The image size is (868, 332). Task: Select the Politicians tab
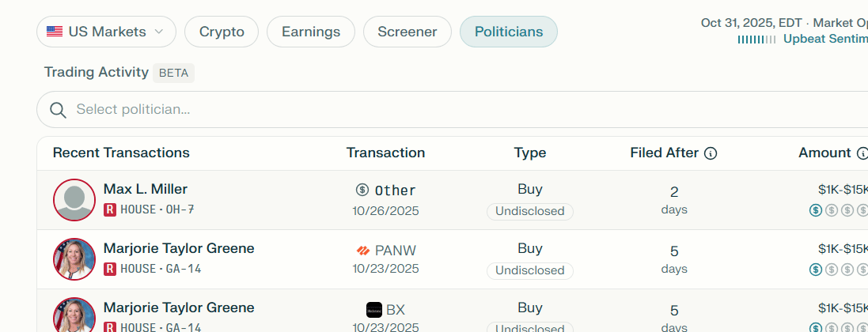pos(508,32)
